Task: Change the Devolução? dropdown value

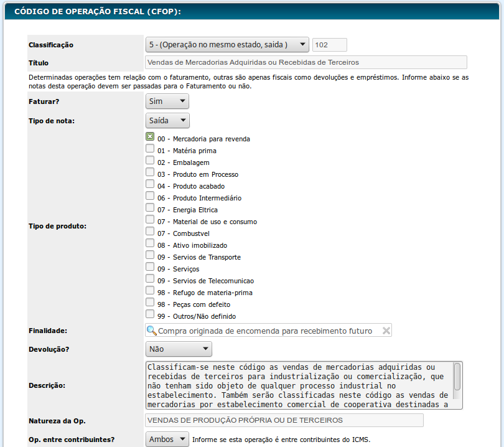Action: tap(179, 349)
